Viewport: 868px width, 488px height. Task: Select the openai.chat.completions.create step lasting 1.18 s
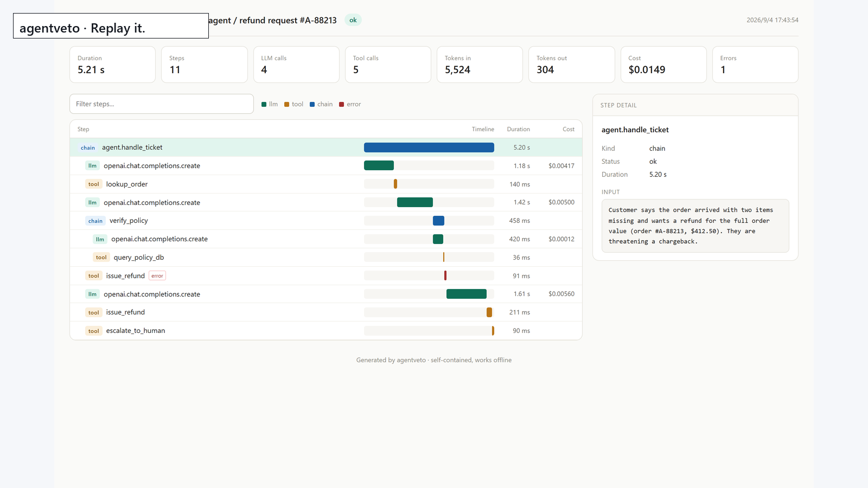[326, 166]
